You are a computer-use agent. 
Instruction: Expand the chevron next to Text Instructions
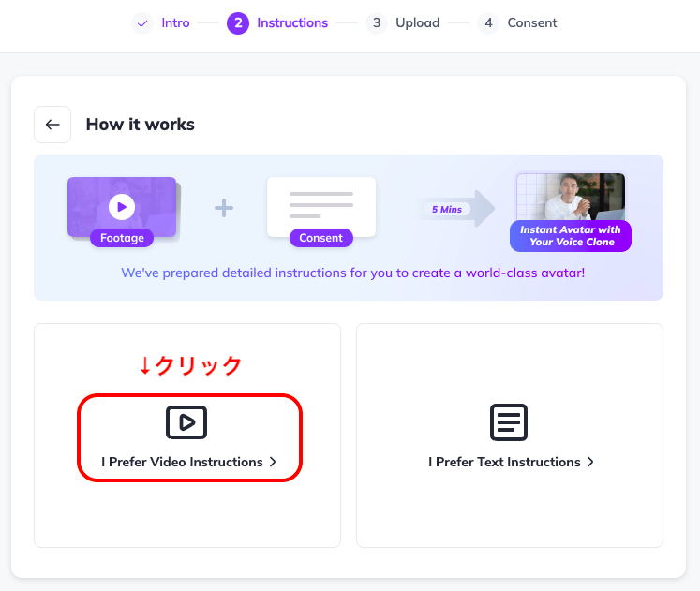(590, 463)
